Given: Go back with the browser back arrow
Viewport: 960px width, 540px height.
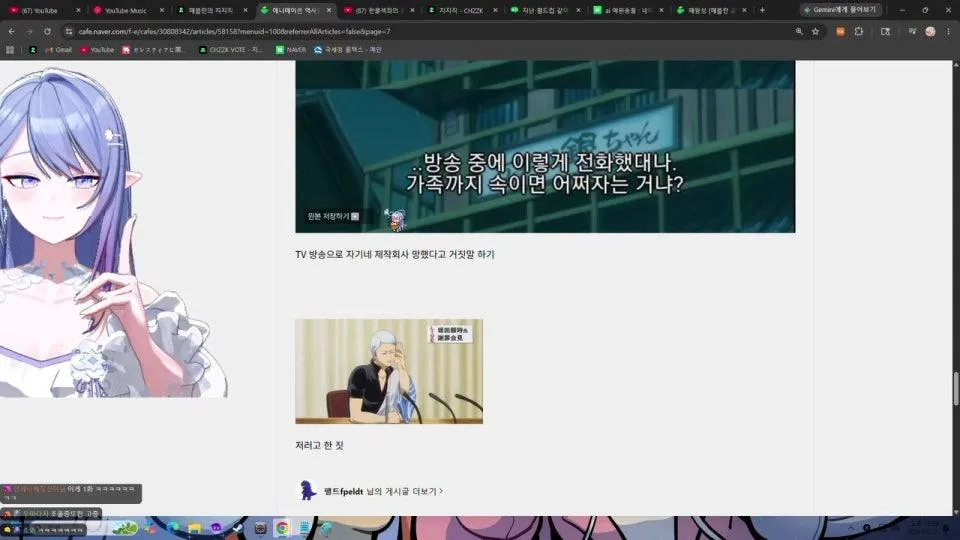Looking at the screenshot, I should pyautogui.click(x=12, y=31).
